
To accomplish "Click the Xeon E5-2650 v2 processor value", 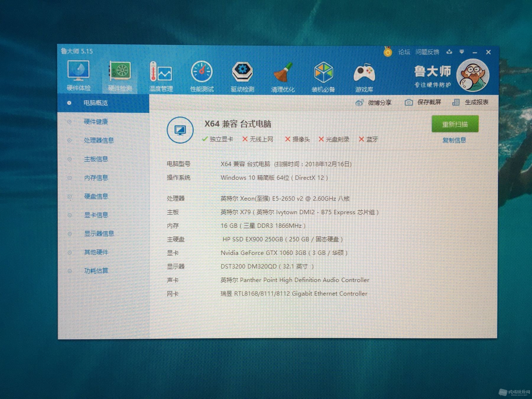I will (285, 199).
